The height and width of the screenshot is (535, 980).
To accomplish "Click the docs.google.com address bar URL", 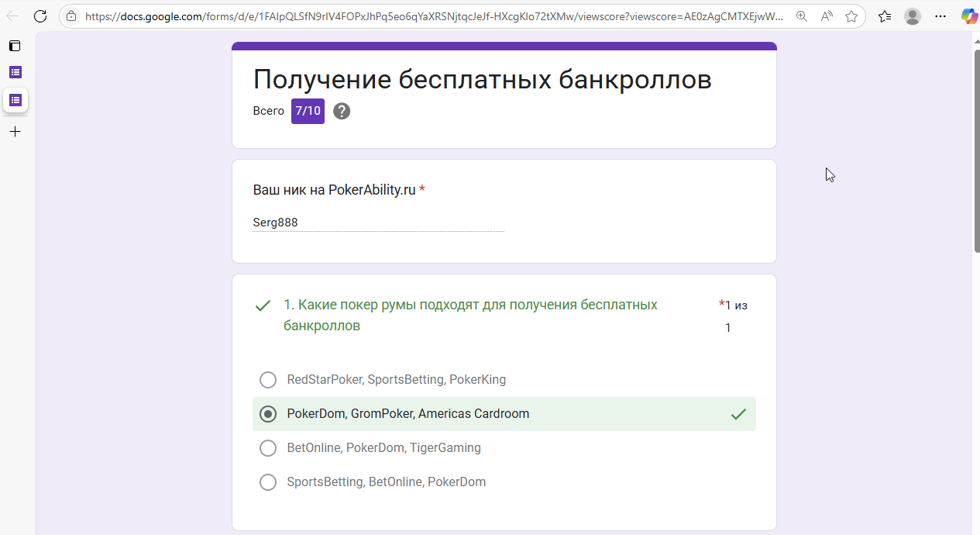I will (434, 16).
